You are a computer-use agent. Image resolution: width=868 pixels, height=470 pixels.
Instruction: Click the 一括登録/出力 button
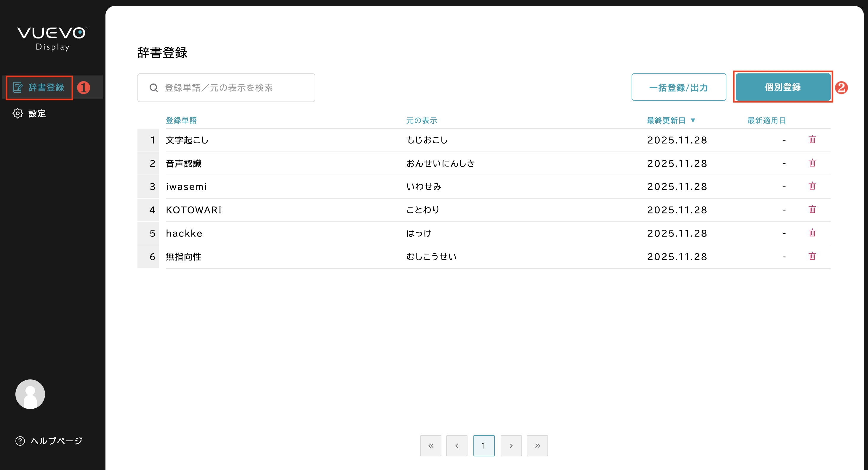[678, 88]
